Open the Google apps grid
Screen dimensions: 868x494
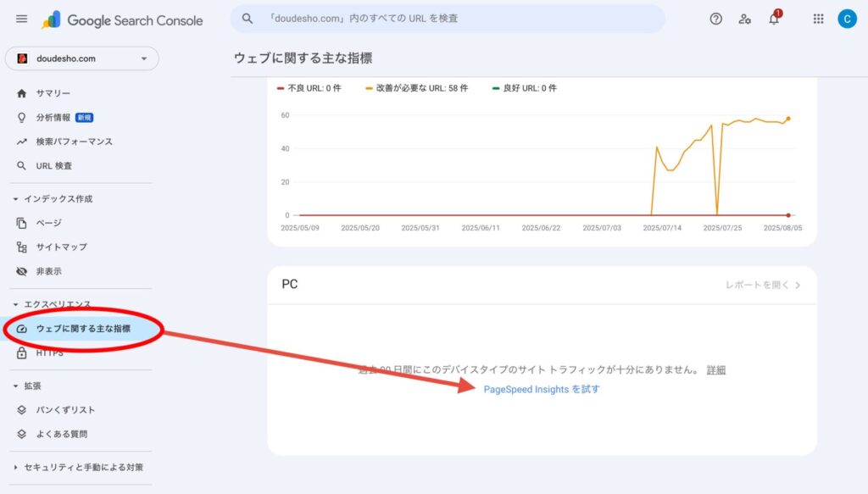click(x=818, y=19)
